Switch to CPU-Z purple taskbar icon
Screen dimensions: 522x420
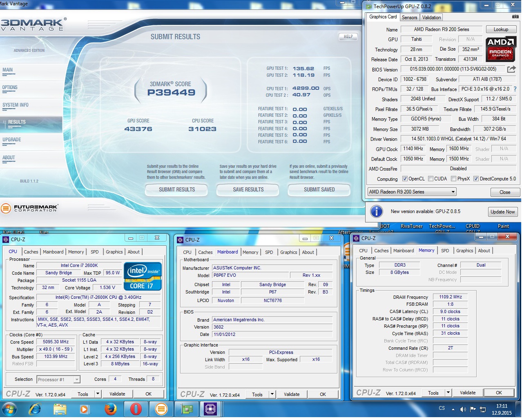(211, 409)
